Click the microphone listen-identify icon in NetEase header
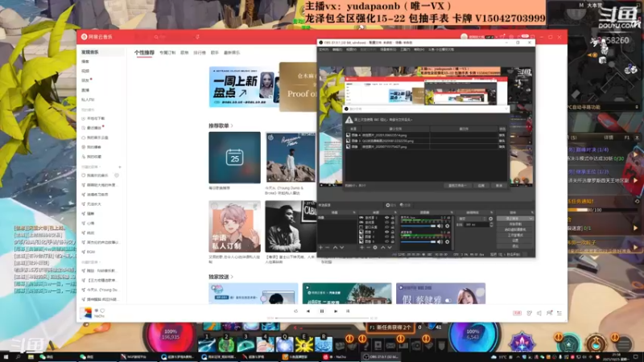Viewport: 644px width, 362px height. (x=197, y=37)
